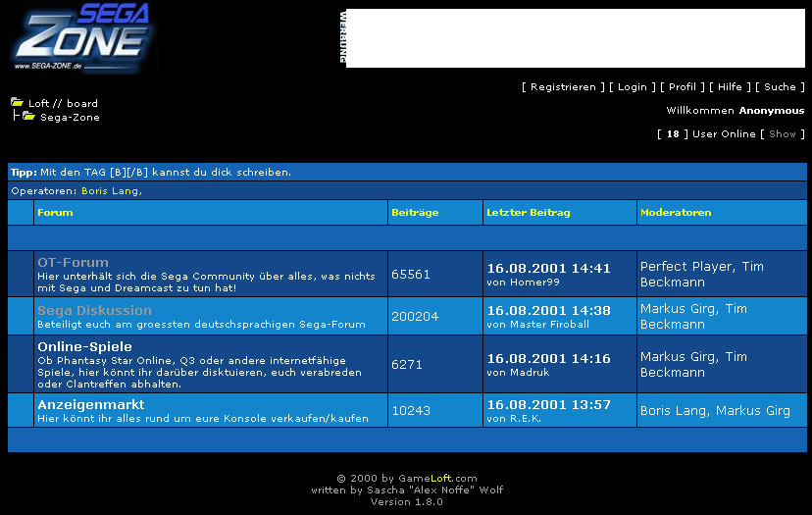Screen dimensions: 812x515
Task: Open the Loft // board tree link
Action: point(63,103)
